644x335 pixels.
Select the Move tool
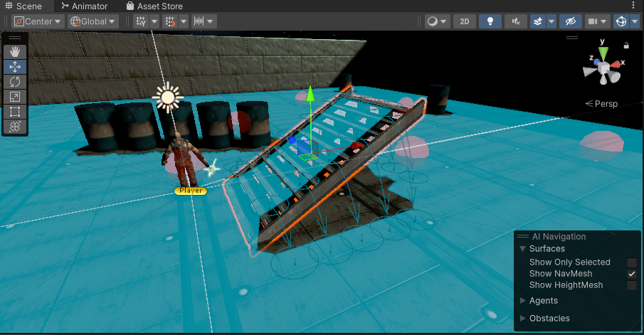coord(15,67)
